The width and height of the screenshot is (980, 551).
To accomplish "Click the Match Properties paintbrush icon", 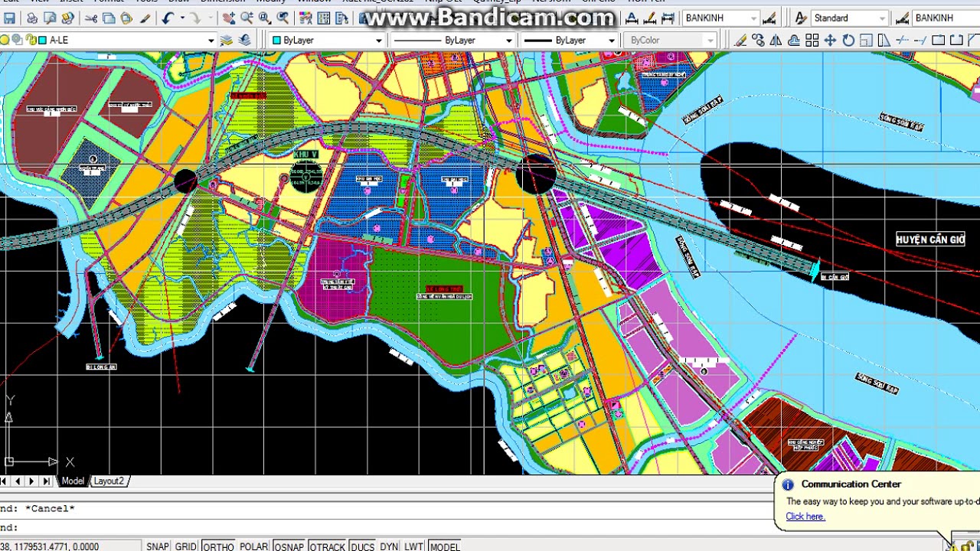I will click(x=145, y=18).
